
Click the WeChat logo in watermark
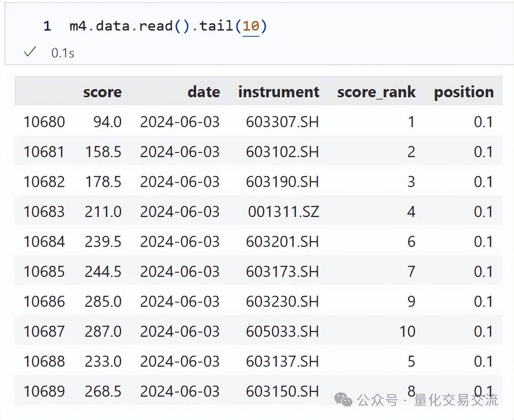pos(343,400)
